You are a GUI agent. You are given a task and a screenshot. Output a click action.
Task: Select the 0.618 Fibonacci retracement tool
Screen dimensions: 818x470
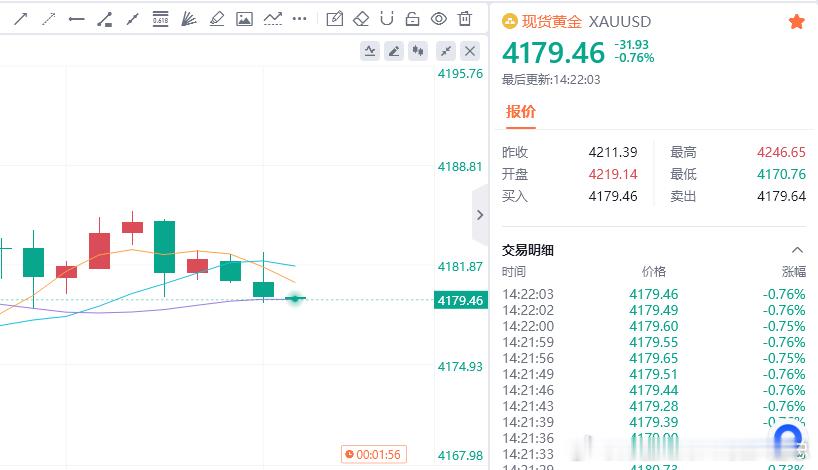click(160, 19)
